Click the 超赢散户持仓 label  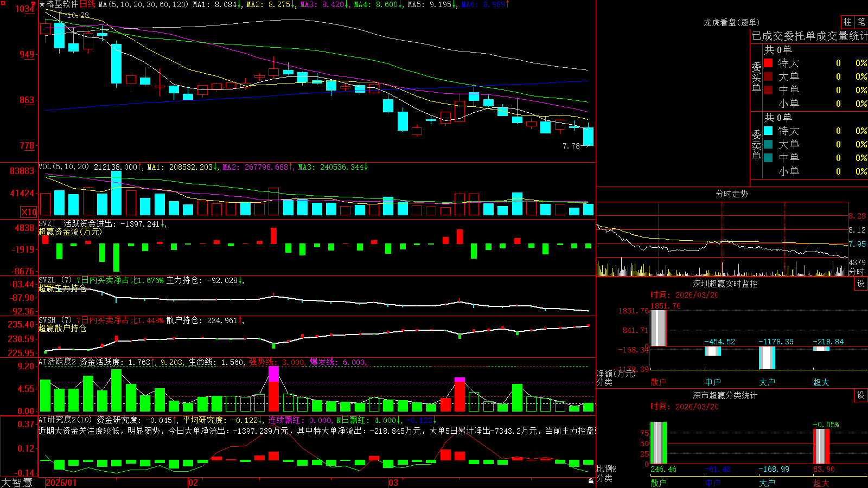click(62, 328)
